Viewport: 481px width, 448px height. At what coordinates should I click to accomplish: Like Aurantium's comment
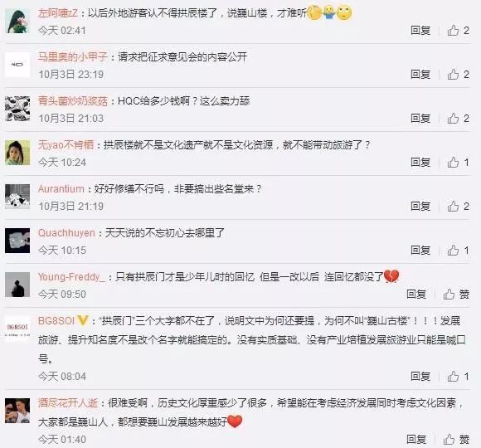458,207
